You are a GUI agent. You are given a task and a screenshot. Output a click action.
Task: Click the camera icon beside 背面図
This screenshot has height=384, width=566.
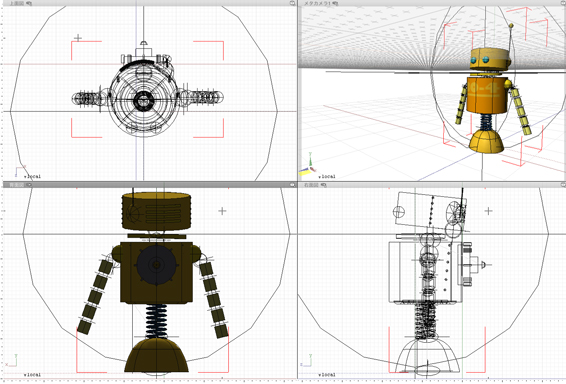pyautogui.click(x=30, y=185)
